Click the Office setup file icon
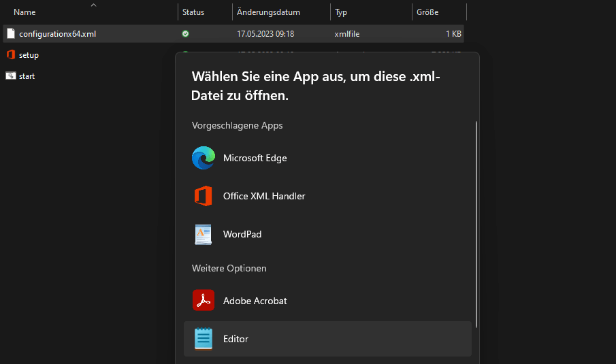 point(11,55)
